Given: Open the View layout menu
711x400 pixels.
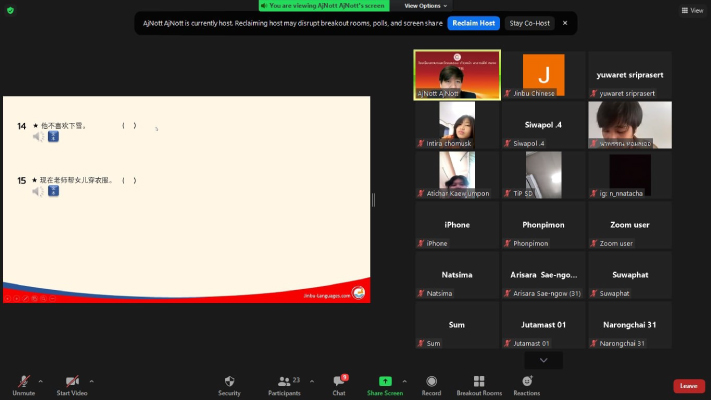Looking at the screenshot, I should [x=691, y=10].
